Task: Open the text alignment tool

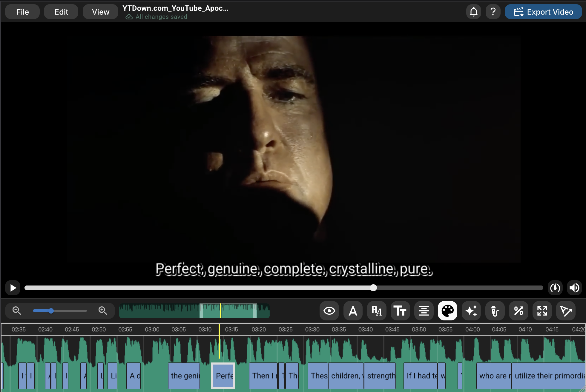Action: (x=424, y=311)
